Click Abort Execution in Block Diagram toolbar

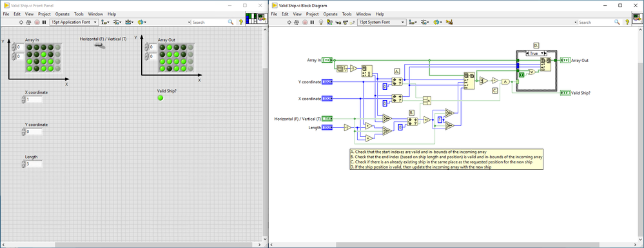(305, 22)
